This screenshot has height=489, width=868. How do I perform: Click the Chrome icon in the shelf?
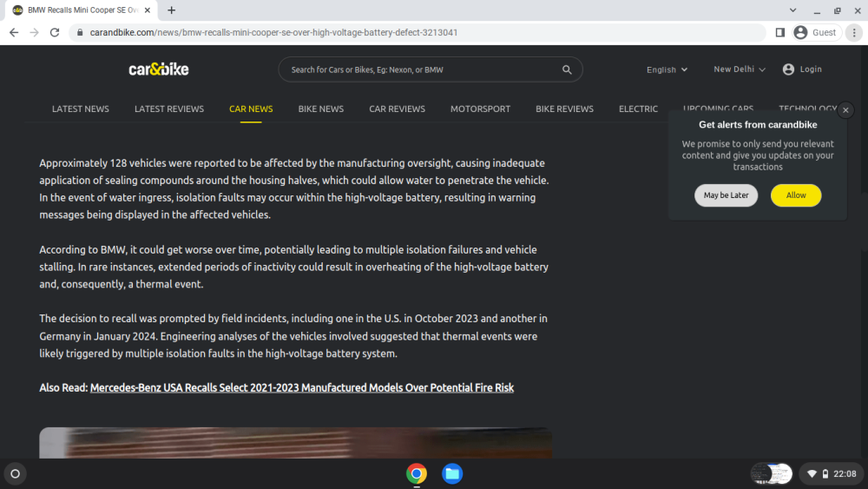tap(417, 473)
